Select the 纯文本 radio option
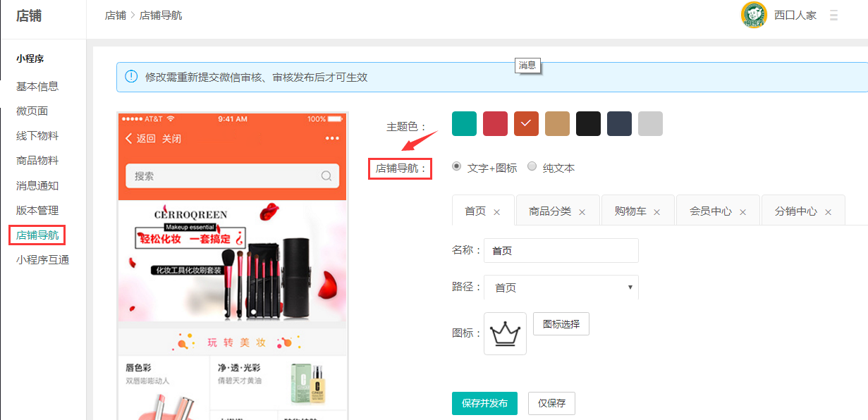 point(532,167)
